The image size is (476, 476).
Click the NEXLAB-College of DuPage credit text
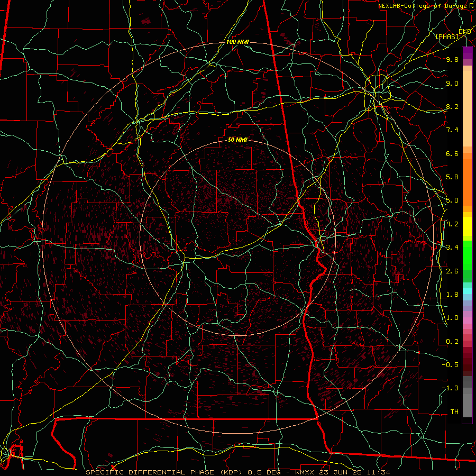pos(423,6)
